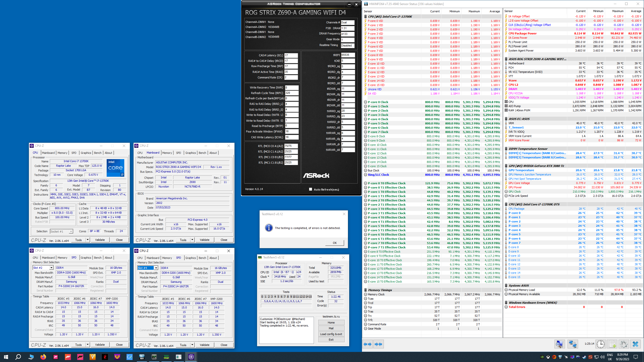The image size is (644, 362).
Task: Open This PC icon on taskbar
Action: pos(31,357)
